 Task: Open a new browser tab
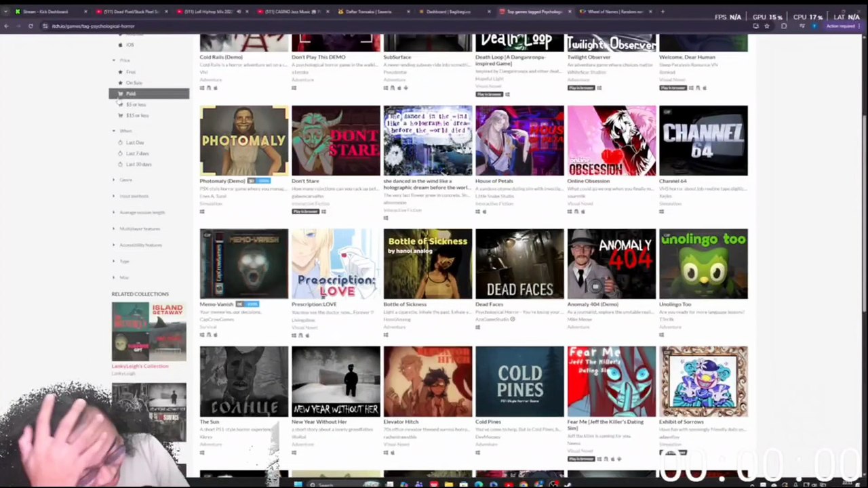pyautogui.click(x=663, y=12)
